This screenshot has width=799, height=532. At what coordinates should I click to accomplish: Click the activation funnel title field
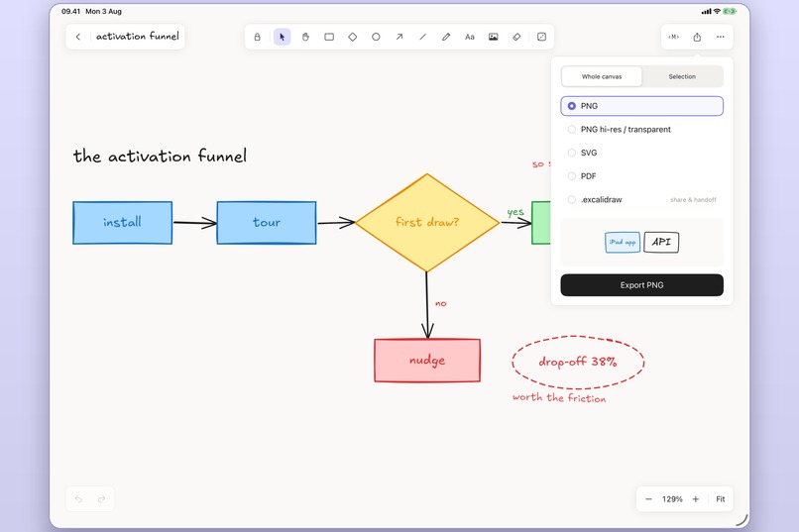point(138,36)
